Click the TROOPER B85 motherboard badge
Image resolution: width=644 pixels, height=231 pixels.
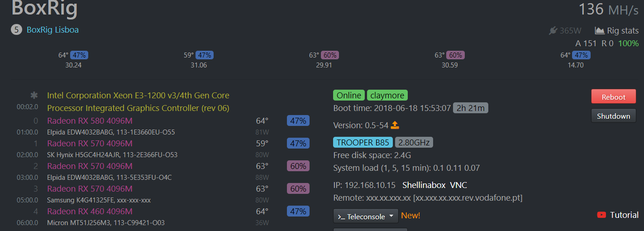tap(363, 142)
